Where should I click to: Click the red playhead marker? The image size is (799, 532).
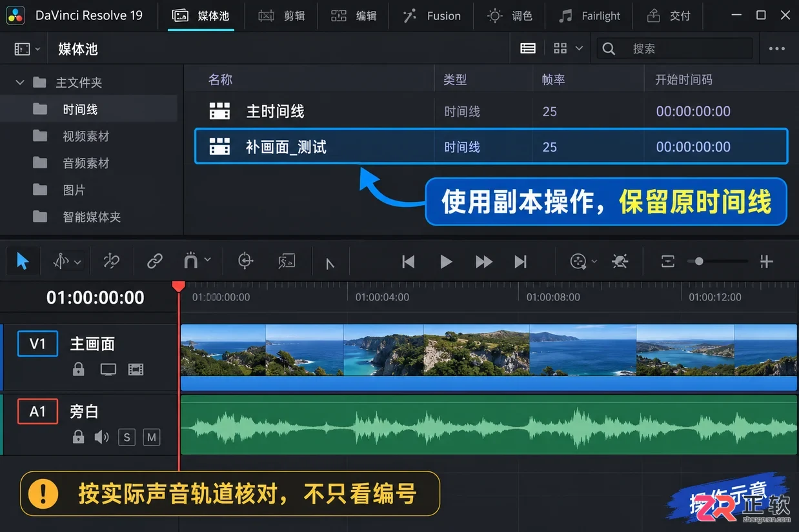179,286
